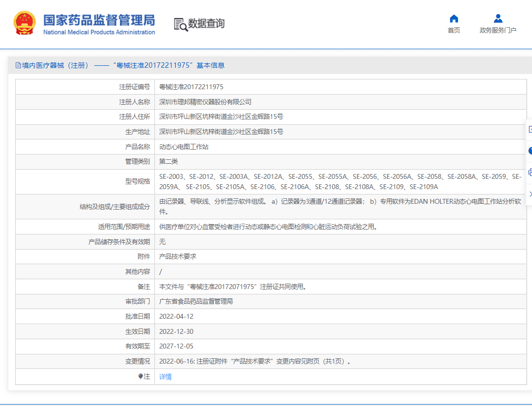Click the 无 storage condition value
This screenshot has height=406, width=532.
162,242
